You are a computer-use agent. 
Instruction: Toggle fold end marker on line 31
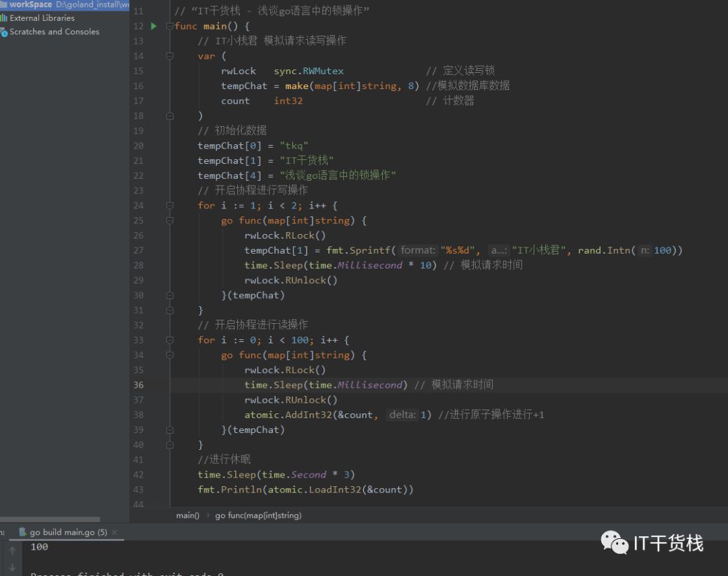[169, 310]
